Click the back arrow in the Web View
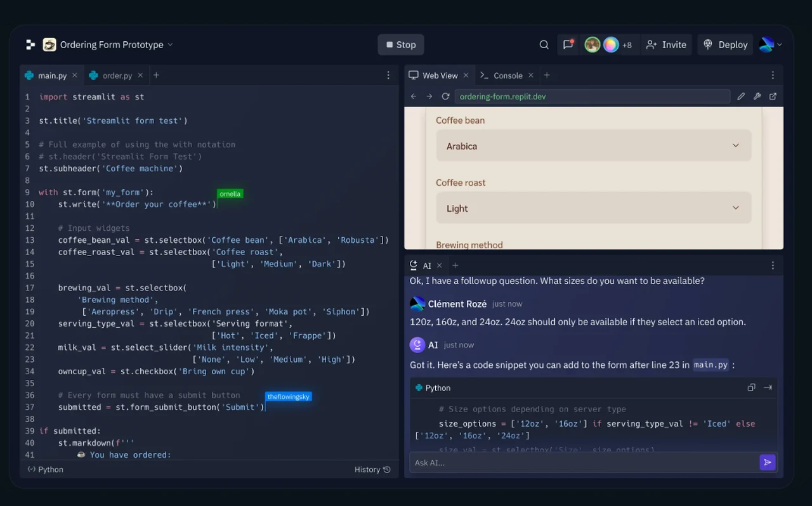Viewport: 812px width, 506px height. pyautogui.click(x=413, y=96)
